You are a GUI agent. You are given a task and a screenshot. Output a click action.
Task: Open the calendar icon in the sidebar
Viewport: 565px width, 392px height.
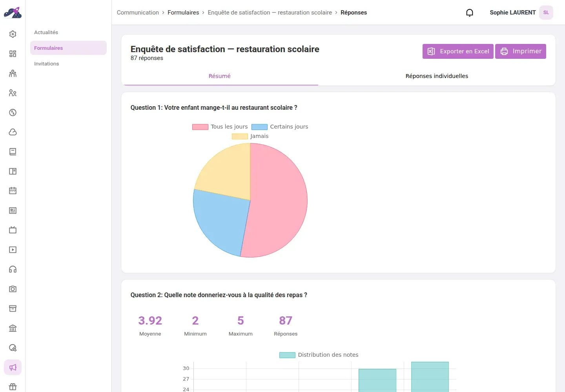pyautogui.click(x=13, y=191)
